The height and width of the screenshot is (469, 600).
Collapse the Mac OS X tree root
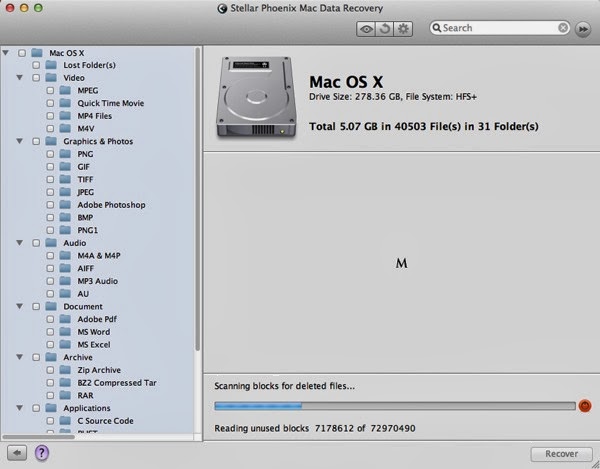(5, 52)
